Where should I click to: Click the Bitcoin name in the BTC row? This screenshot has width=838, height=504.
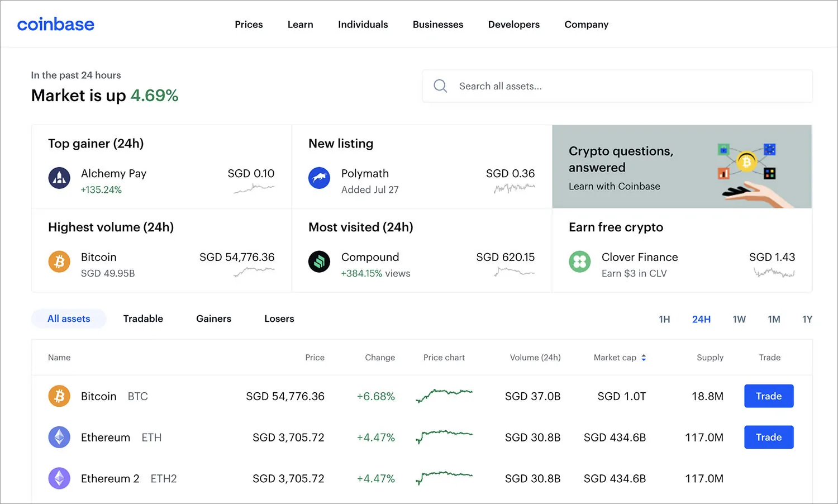click(99, 396)
